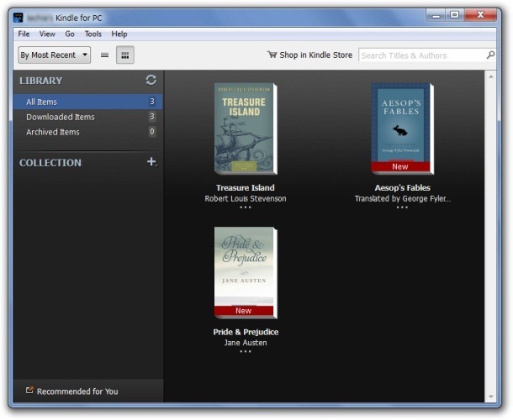Open the File menu
Screen dimensions: 513x420
pyautogui.click(x=24, y=34)
